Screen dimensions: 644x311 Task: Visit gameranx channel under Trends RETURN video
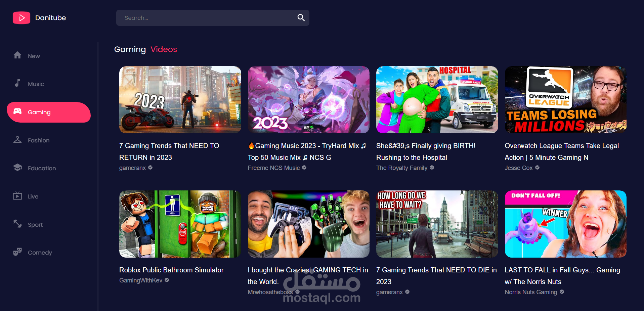click(133, 168)
